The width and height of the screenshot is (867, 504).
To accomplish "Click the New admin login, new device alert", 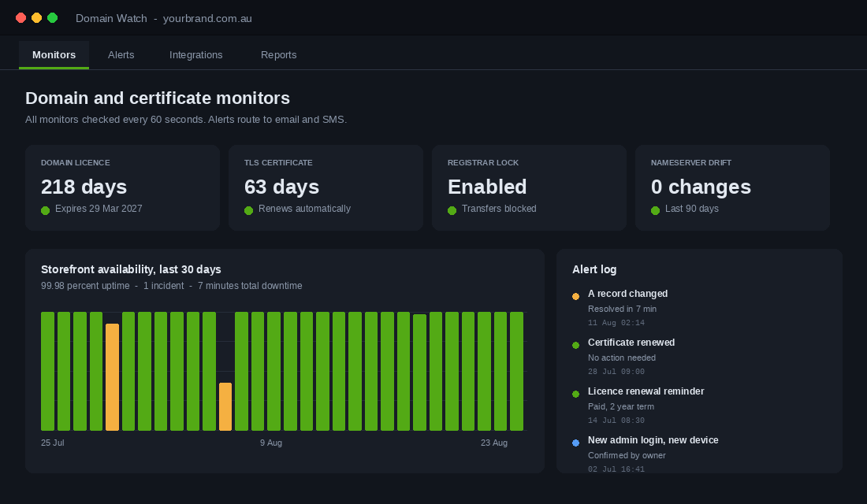I will point(653,440).
